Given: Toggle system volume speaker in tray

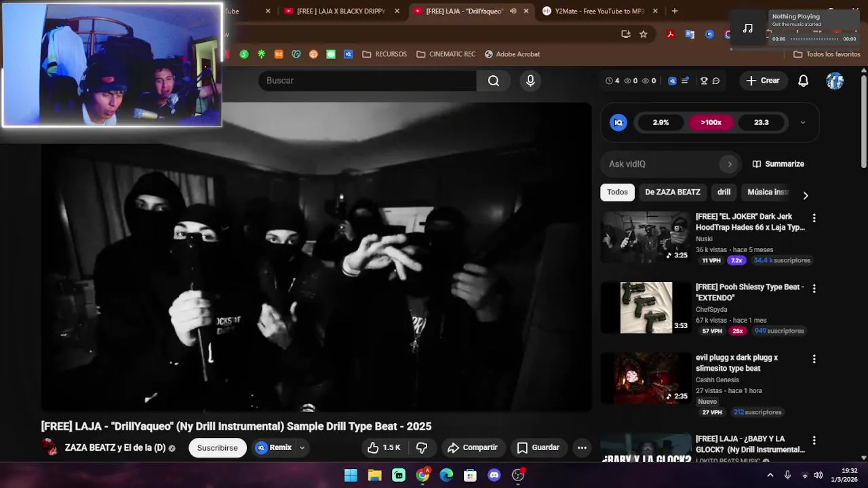Looking at the screenshot, I should click(x=818, y=475).
